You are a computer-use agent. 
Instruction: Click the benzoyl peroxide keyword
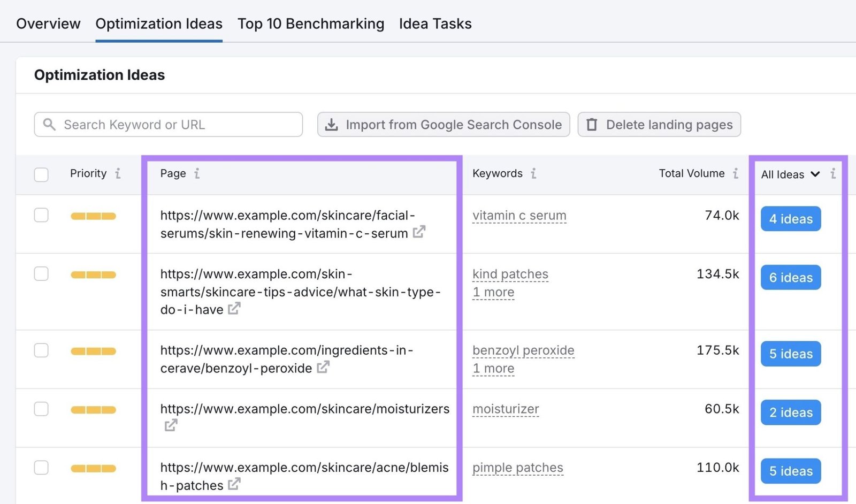pyautogui.click(x=523, y=350)
